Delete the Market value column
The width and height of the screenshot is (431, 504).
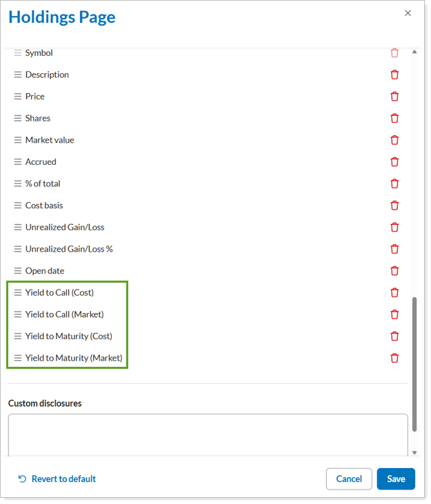[394, 140]
